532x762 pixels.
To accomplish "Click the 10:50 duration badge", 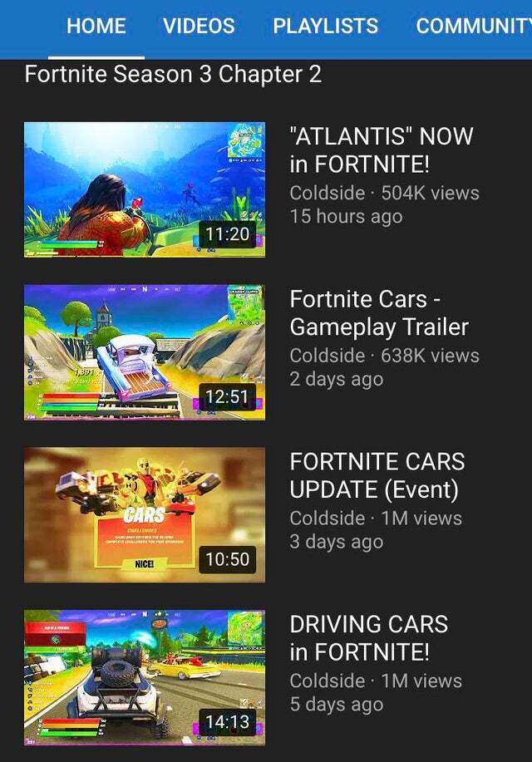I will point(227,559).
